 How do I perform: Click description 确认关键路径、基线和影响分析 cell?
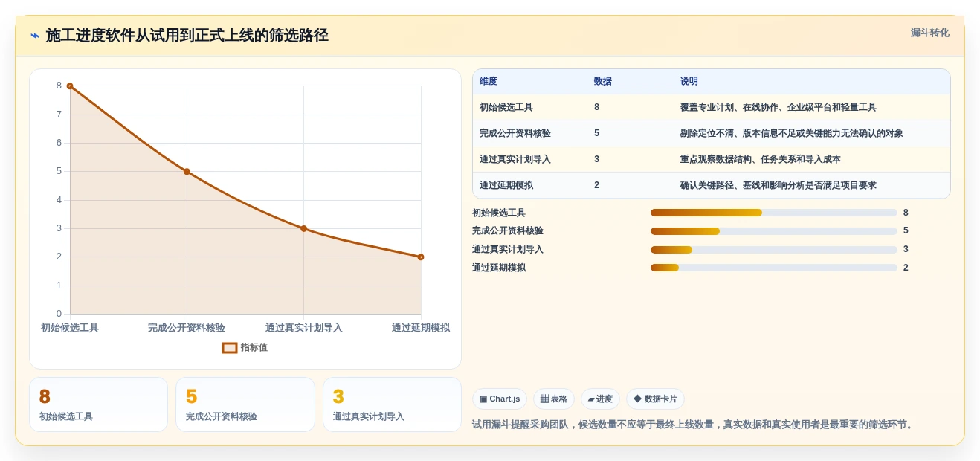[x=778, y=186]
